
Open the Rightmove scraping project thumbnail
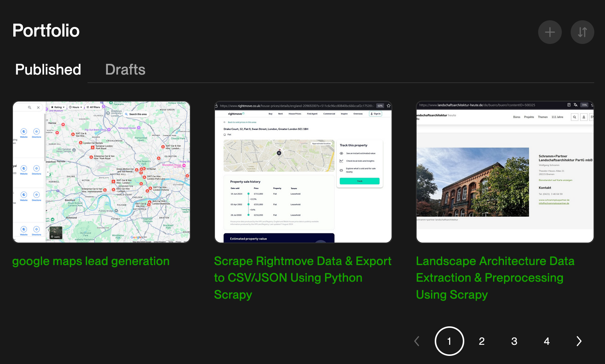(x=303, y=172)
